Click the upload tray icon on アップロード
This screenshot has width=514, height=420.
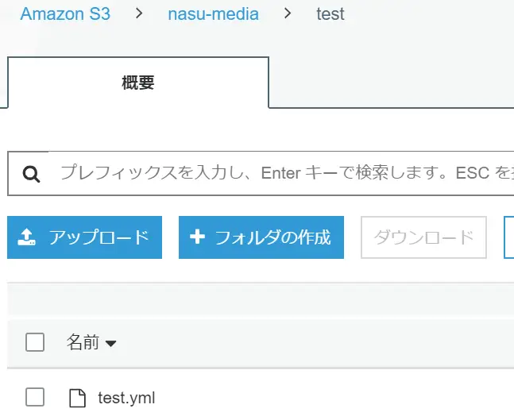click(26, 237)
